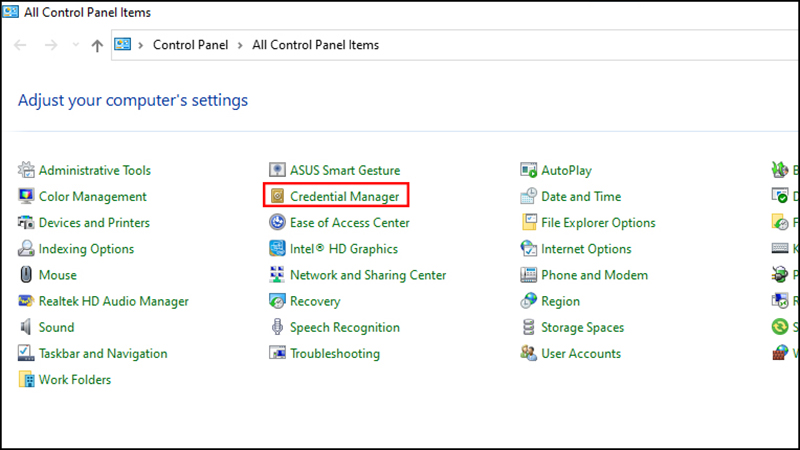This screenshot has width=800, height=450.
Task: Open Date and Time link
Action: [581, 196]
